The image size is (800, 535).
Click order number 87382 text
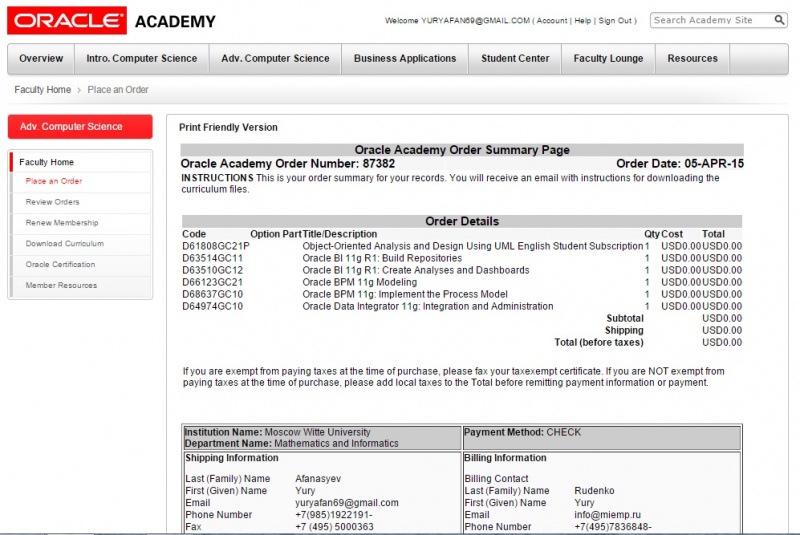tap(379, 164)
